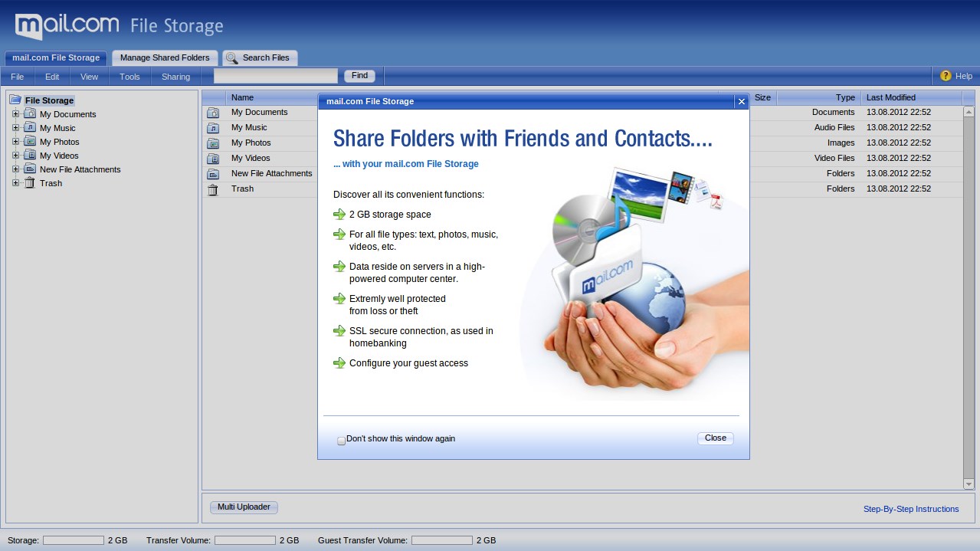The width and height of the screenshot is (980, 551).
Task: Enable "Don't show this window again" checkbox
Action: click(342, 441)
